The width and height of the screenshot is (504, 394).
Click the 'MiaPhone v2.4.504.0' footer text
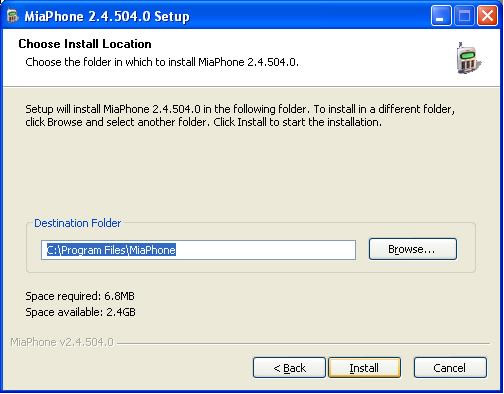(x=62, y=342)
